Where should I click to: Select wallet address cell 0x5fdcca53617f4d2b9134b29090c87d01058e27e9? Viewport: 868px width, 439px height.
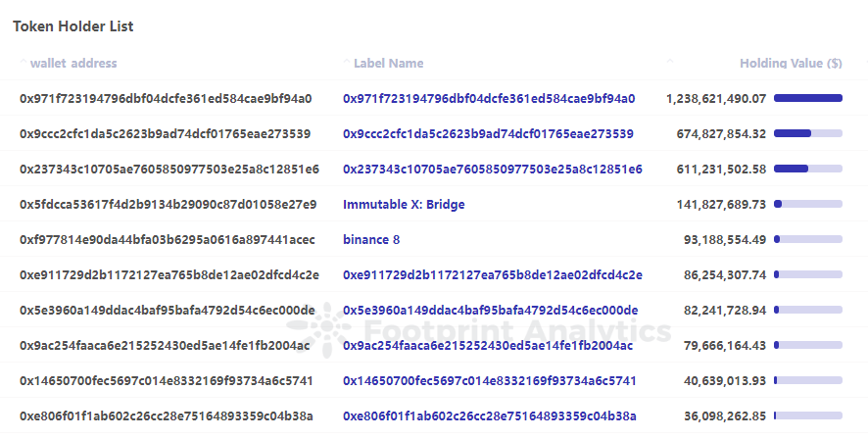pyautogui.click(x=169, y=205)
